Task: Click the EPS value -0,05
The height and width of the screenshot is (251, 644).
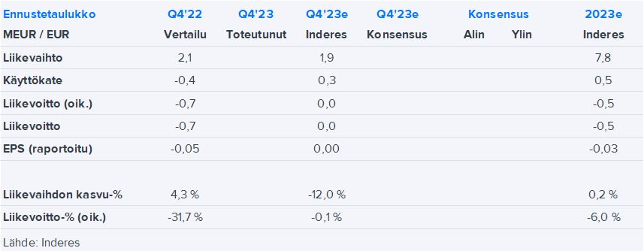Action: point(185,149)
